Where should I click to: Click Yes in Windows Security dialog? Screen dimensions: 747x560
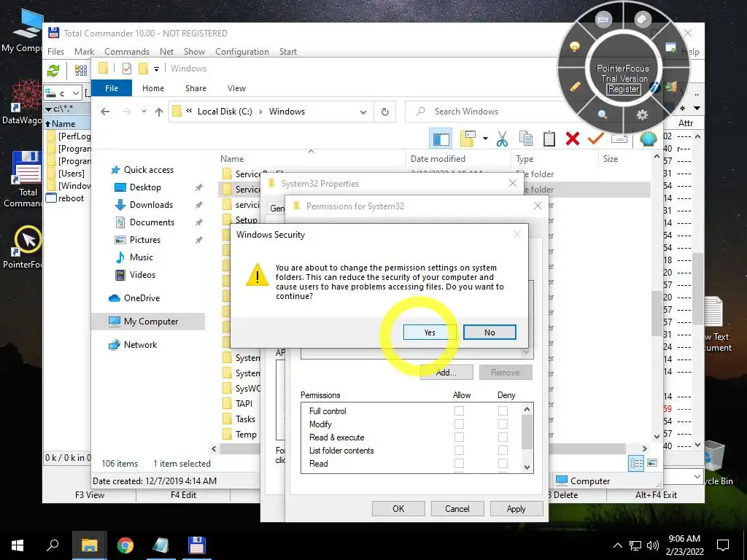click(429, 332)
